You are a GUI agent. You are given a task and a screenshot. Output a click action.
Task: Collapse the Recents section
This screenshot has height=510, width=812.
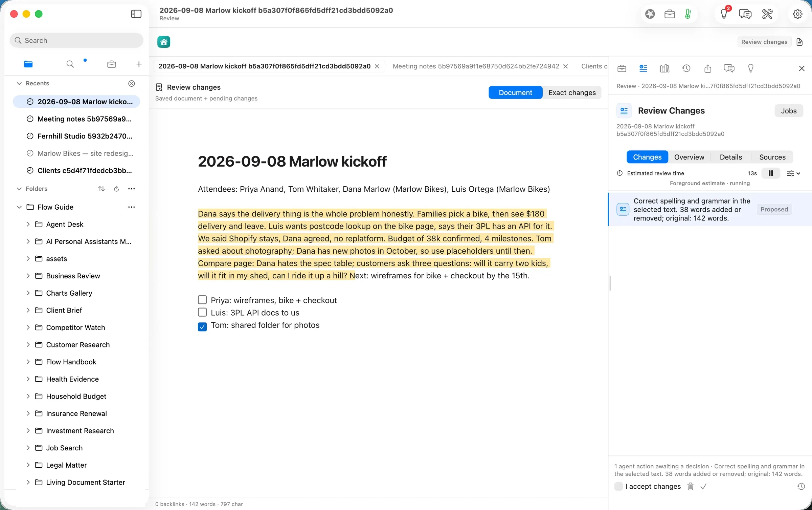click(x=19, y=83)
